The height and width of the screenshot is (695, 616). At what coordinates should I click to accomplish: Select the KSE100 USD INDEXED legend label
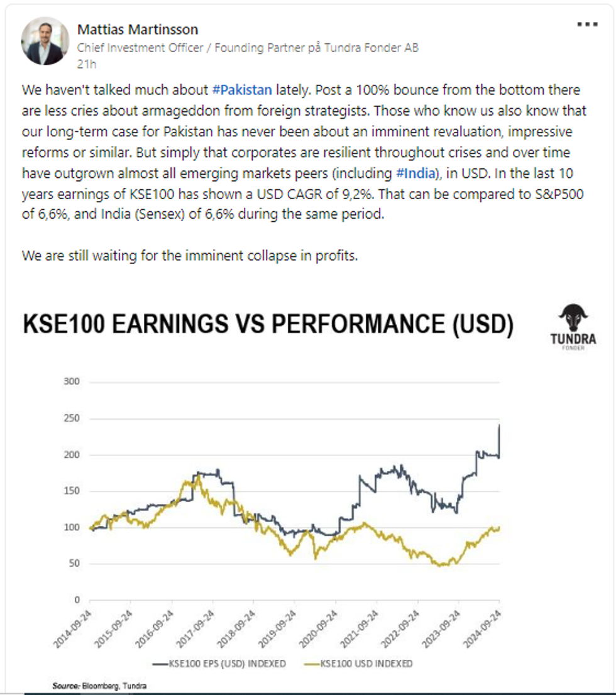pyautogui.click(x=366, y=663)
